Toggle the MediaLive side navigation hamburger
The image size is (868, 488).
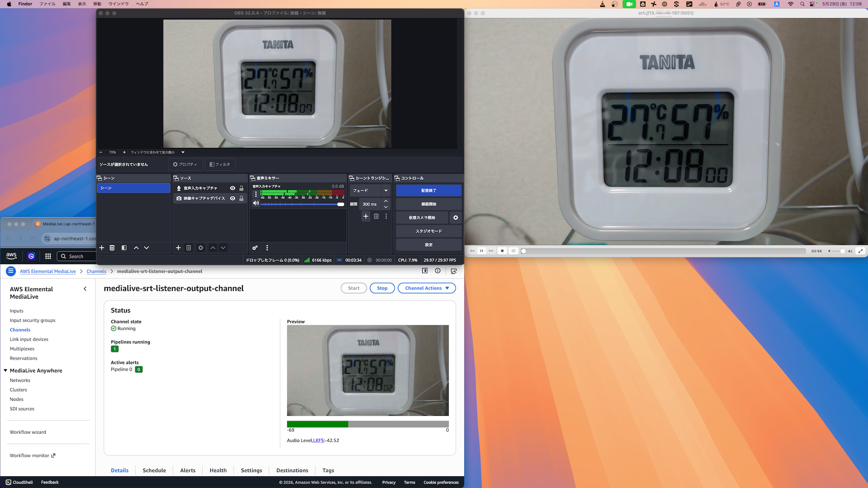click(x=11, y=271)
